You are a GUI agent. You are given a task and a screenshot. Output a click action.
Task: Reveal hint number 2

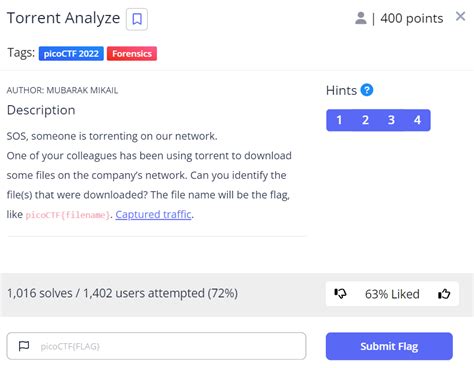(x=365, y=120)
